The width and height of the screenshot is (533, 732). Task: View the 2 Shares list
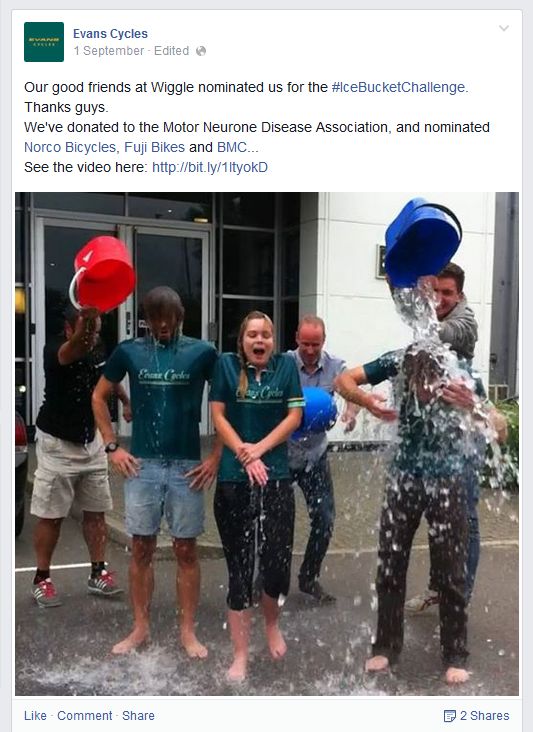point(484,716)
